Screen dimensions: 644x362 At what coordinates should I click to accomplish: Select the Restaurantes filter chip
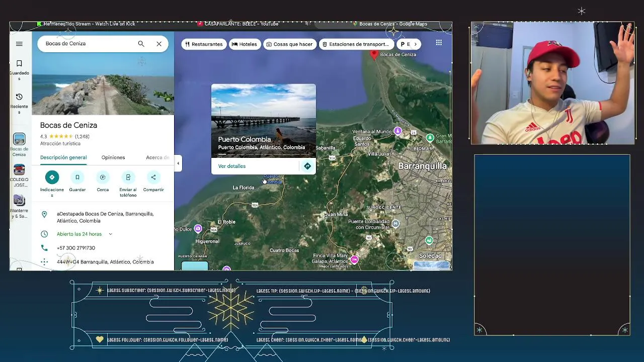[x=203, y=44]
